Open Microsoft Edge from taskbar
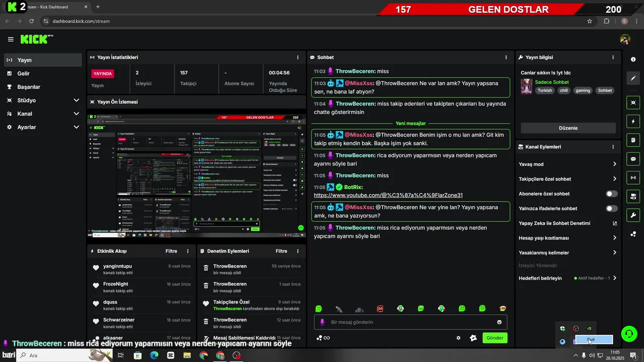 click(x=154, y=355)
